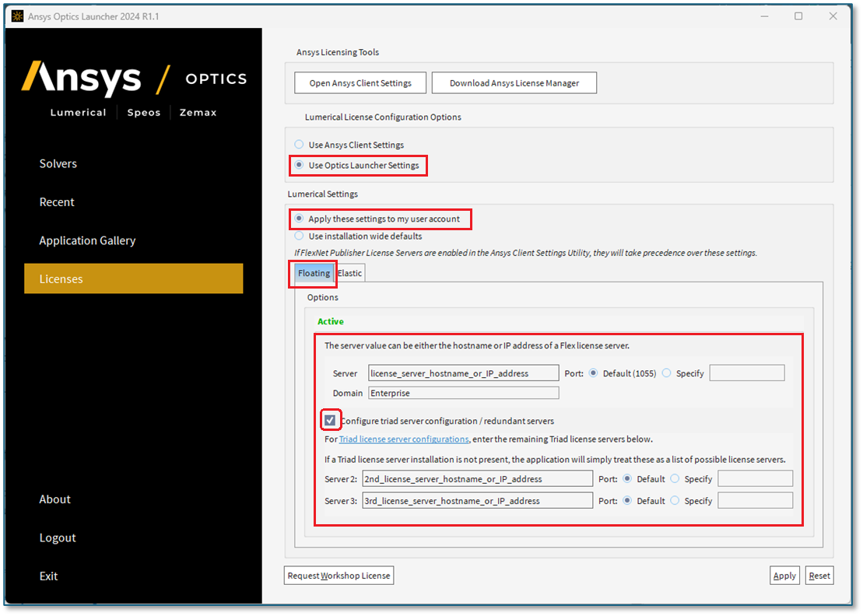Toggle Configure triad server configuration checkbox
863x616 pixels.
click(x=330, y=421)
